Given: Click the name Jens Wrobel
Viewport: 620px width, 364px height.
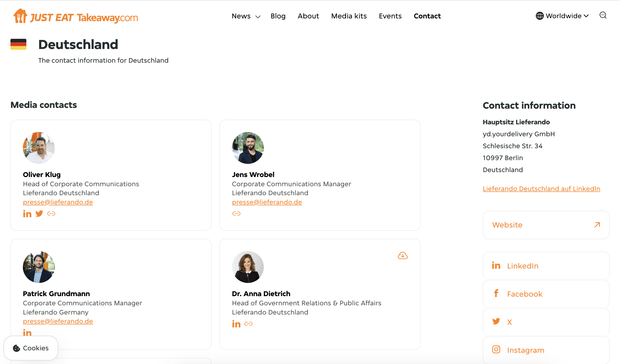Looking at the screenshot, I should (253, 175).
